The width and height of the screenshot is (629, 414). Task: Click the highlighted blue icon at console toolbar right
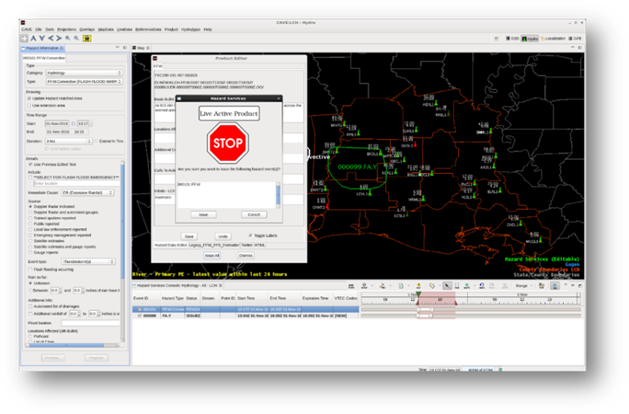pyautogui.click(x=555, y=286)
